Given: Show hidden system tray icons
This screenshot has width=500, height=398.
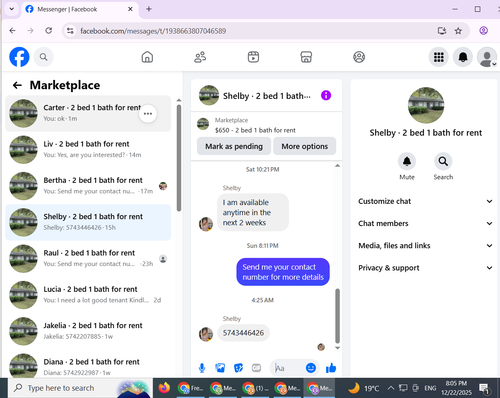Looking at the screenshot, I should tap(391, 388).
